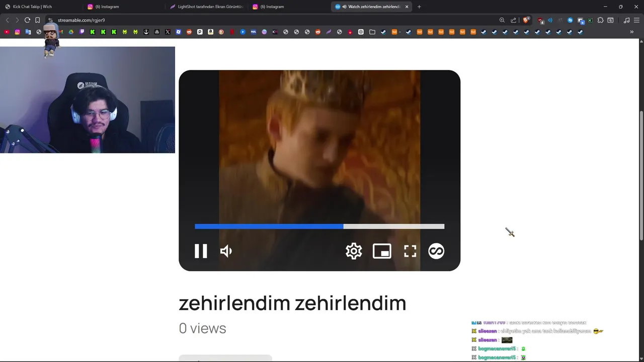The height and width of the screenshot is (362, 644).
Task: Open the MAL bookmark icon
Action: pos(254,32)
